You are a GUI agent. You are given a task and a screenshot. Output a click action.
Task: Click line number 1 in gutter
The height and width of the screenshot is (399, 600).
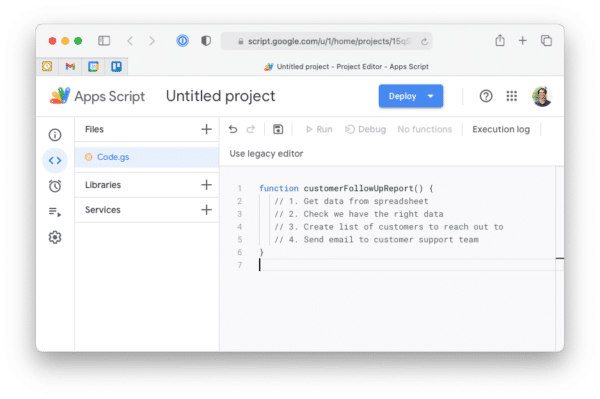240,188
